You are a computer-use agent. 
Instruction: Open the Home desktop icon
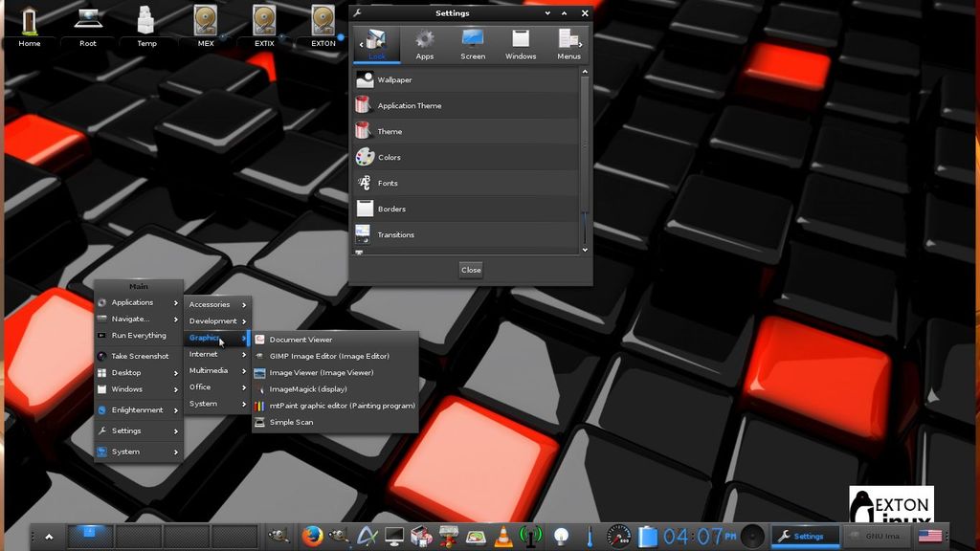[x=30, y=25]
